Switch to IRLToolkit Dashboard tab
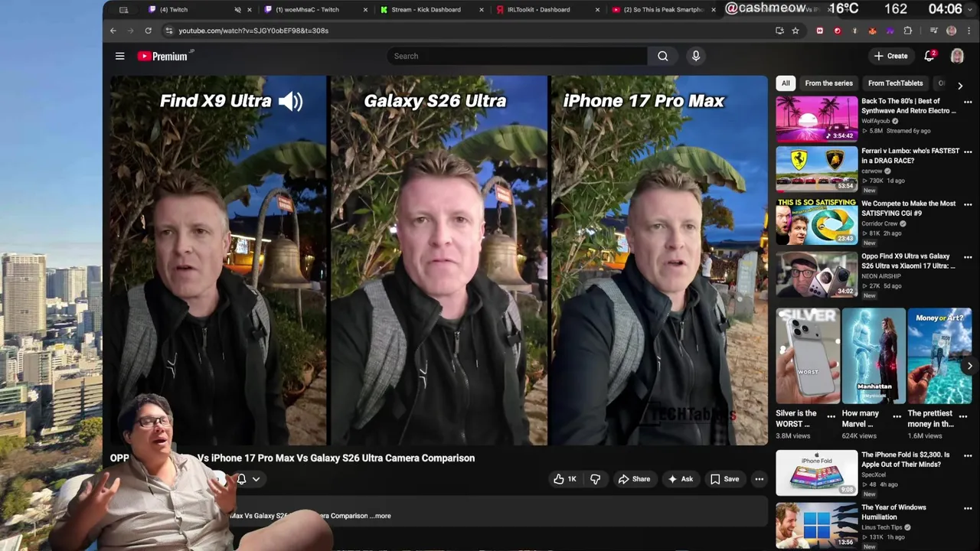Image resolution: width=980 pixels, height=551 pixels. pyautogui.click(x=538, y=10)
